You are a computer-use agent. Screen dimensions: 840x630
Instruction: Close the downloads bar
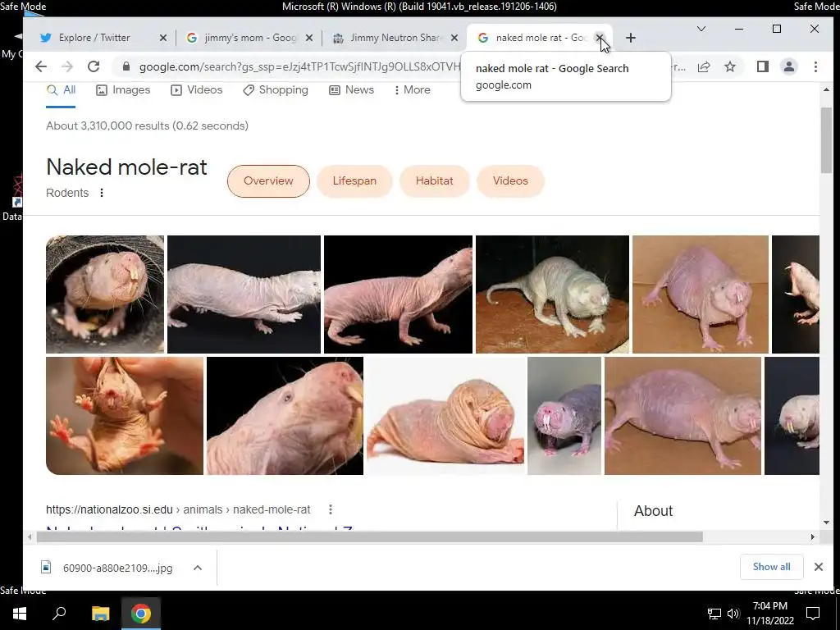(x=819, y=567)
